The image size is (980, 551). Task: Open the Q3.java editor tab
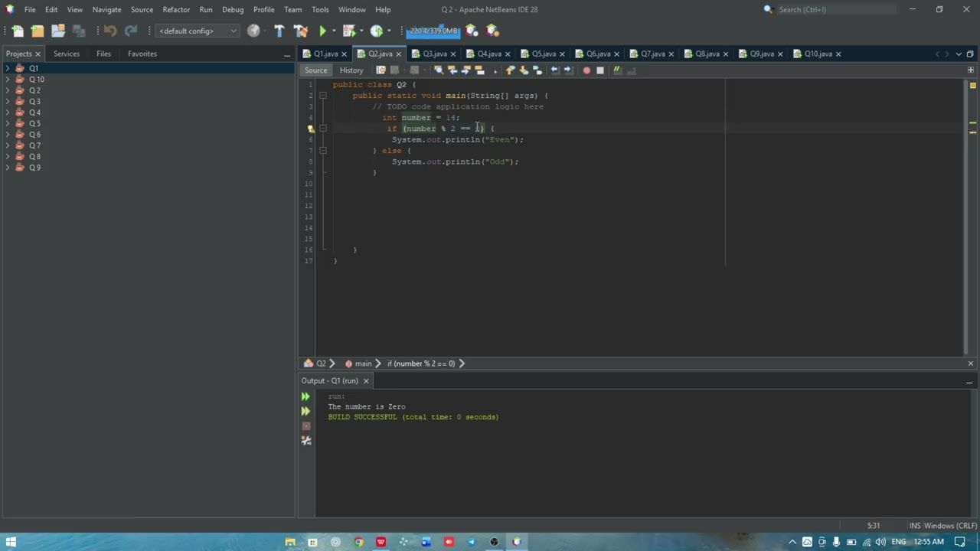[x=434, y=54]
